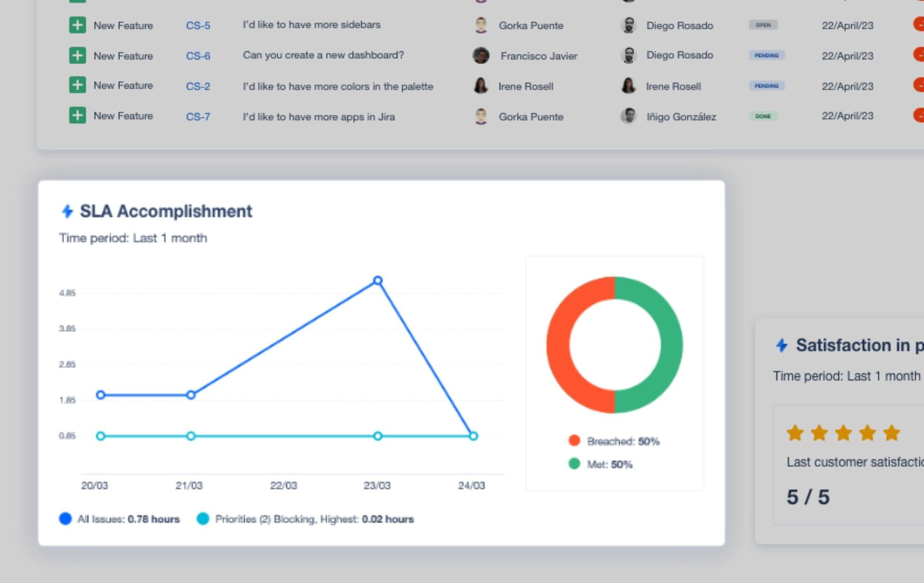Click the New Feature plus icon for CS-5
Image resolution: width=924 pixels, height=583 pixels.
click(x=77, y=25)
